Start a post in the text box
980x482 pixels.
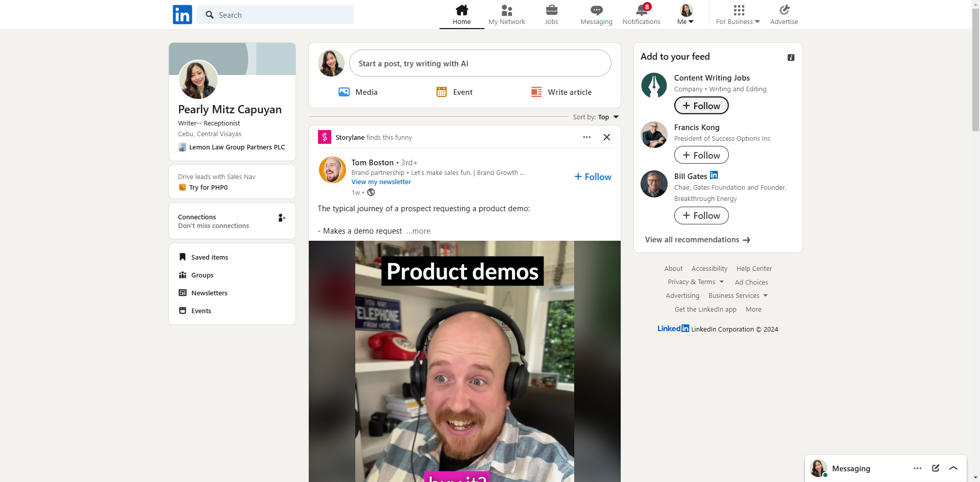pyautogui.click(x=480, y=63)
